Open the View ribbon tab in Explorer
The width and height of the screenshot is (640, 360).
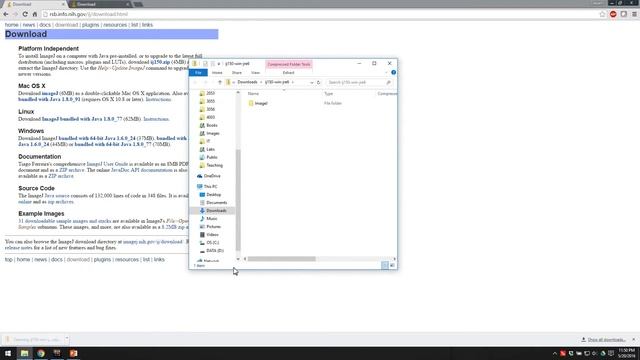point(256,73)
